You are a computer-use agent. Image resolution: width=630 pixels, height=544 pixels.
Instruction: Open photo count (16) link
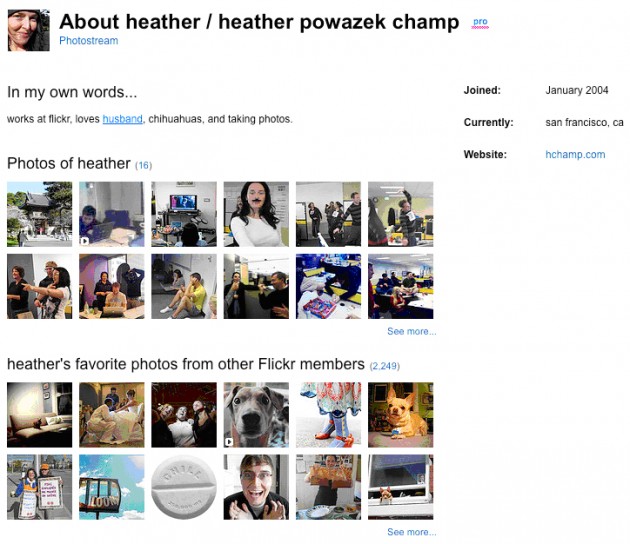click(143, 165)
